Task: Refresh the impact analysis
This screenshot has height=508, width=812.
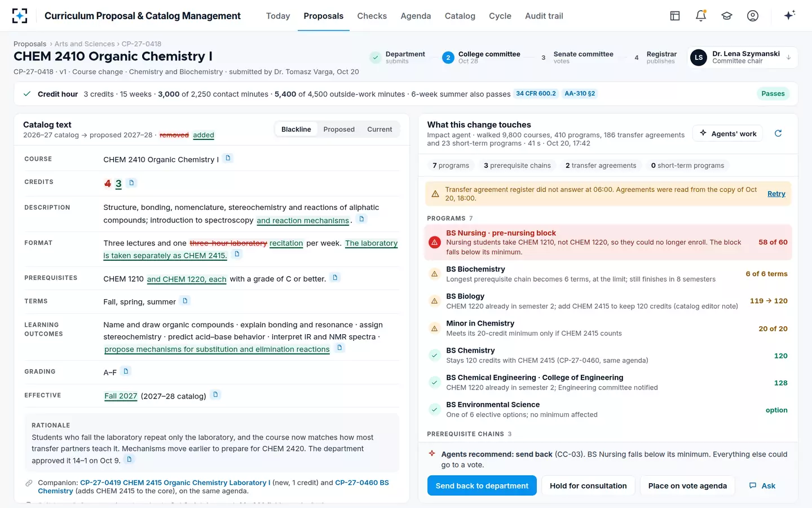Action: (778, 133)
